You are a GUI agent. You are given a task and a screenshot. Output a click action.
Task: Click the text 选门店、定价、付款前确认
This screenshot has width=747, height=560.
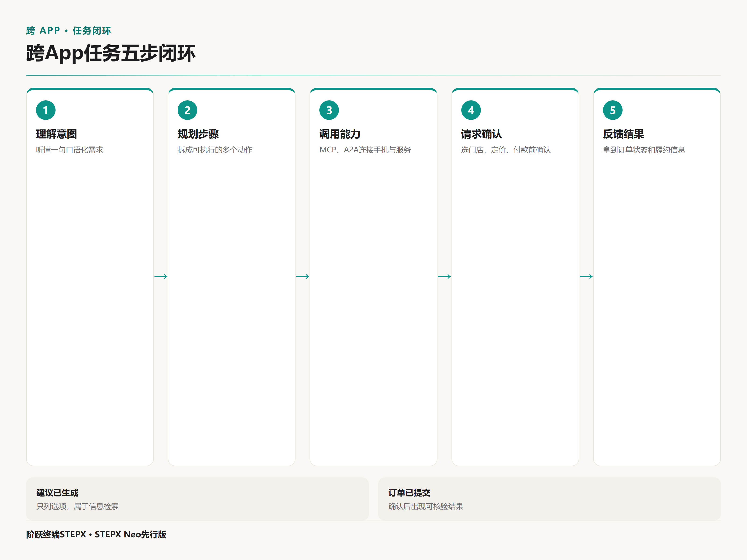point(506,150)
